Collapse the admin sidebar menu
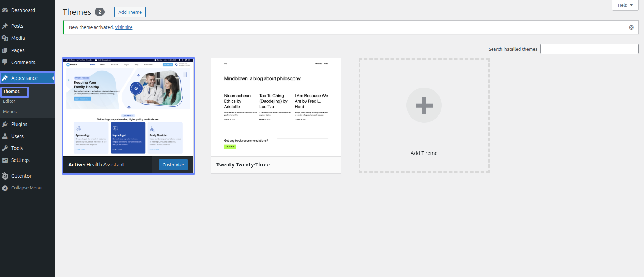 pos(22,188)
